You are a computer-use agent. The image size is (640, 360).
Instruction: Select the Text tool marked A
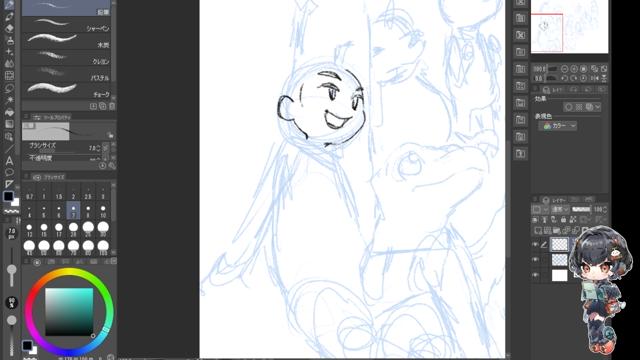pyautogui.click(x=9, y=160)
